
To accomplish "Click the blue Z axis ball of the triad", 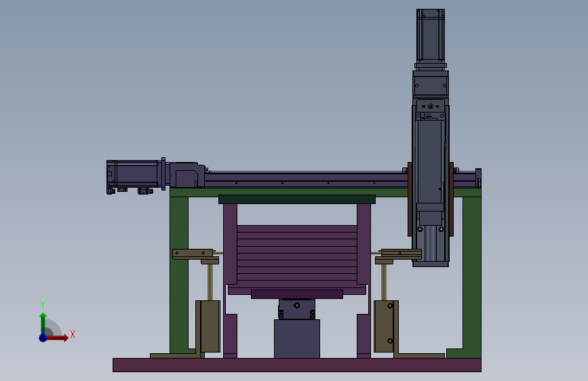I will click(x=43, y=338).
